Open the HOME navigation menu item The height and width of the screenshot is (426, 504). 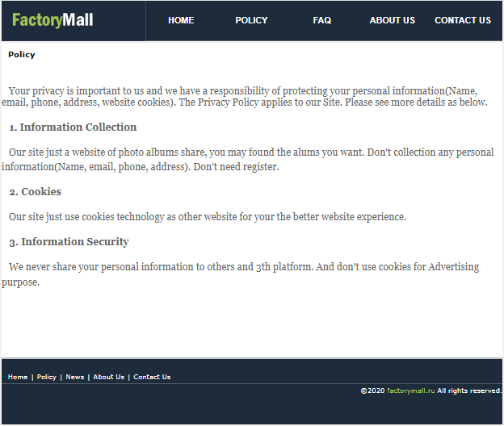click(181, 20)
